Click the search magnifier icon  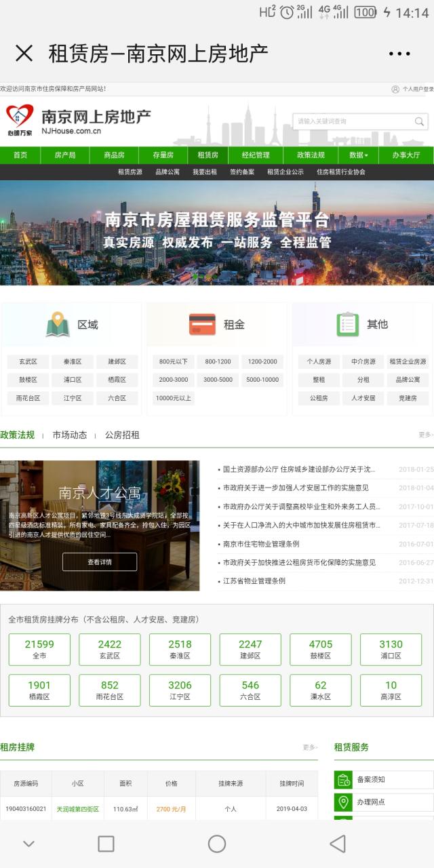coord(419,121)
